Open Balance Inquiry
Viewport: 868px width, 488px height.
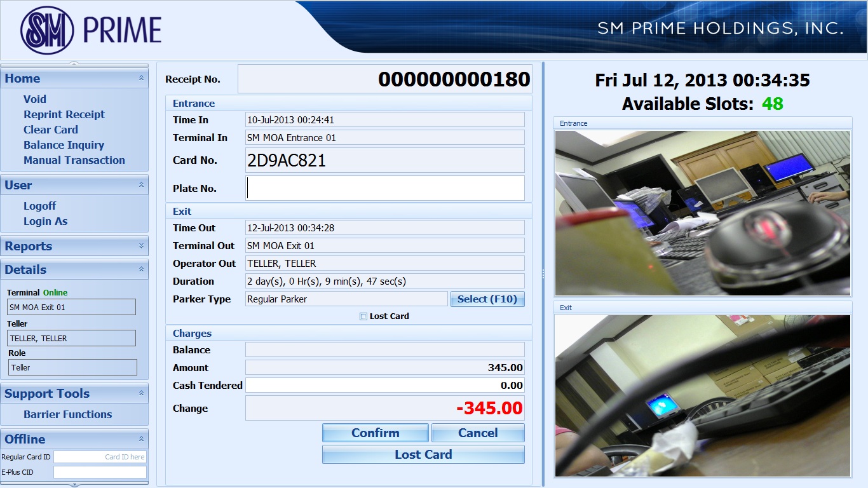click(x=64, y=145)
